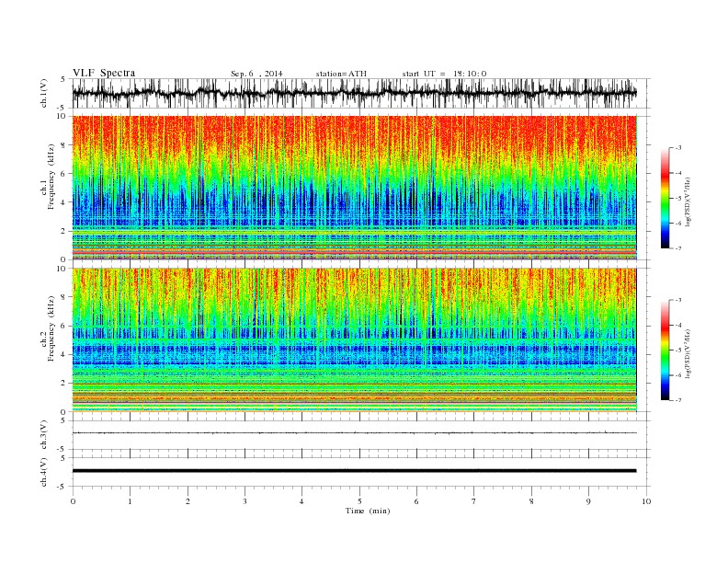Click inside the ch.1 spectrogram panel
Viewport: 728px width, 563px height.
pos(355,188)
